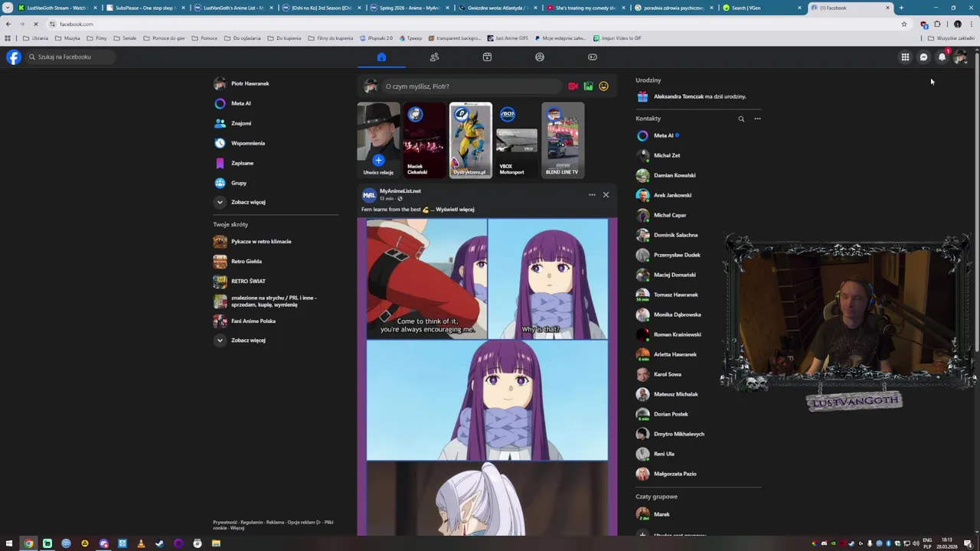The image size is (980, 551).
Task: Open the Ubrania bookmarks folder
Action: pos(36,37)
